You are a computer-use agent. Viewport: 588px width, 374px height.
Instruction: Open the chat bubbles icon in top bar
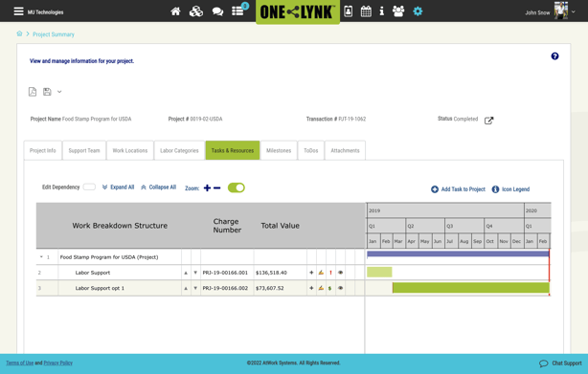click(x=217, y=11)
